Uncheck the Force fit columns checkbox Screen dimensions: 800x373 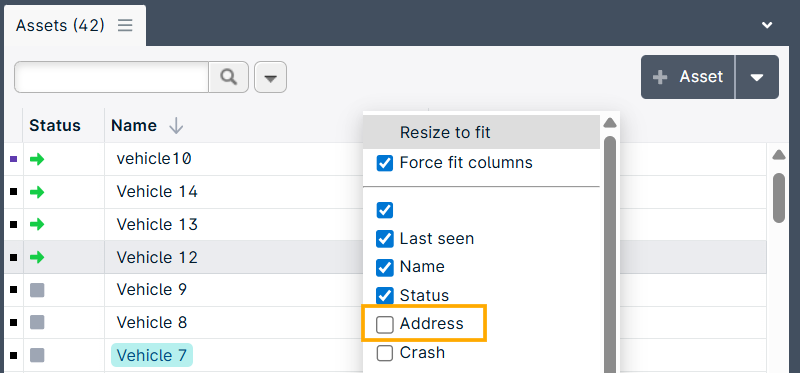(x=385, y=163)
